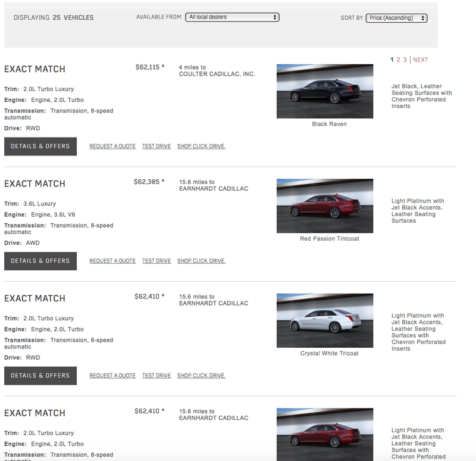The width and height of the screenshot is (476, 461).
Task: Click the "Jet Black, Leather Seating Surfaces" interior description
Action: (x=422, y=96)
